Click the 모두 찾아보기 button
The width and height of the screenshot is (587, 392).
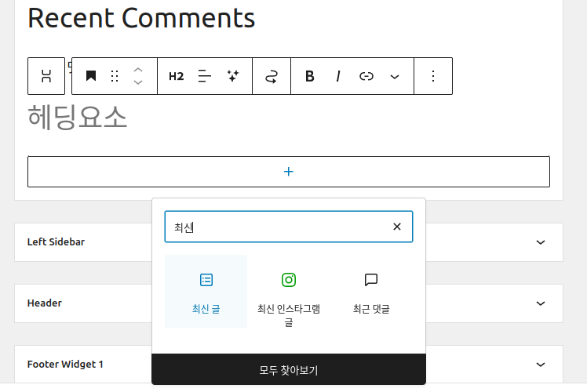[x=289, y=370]
